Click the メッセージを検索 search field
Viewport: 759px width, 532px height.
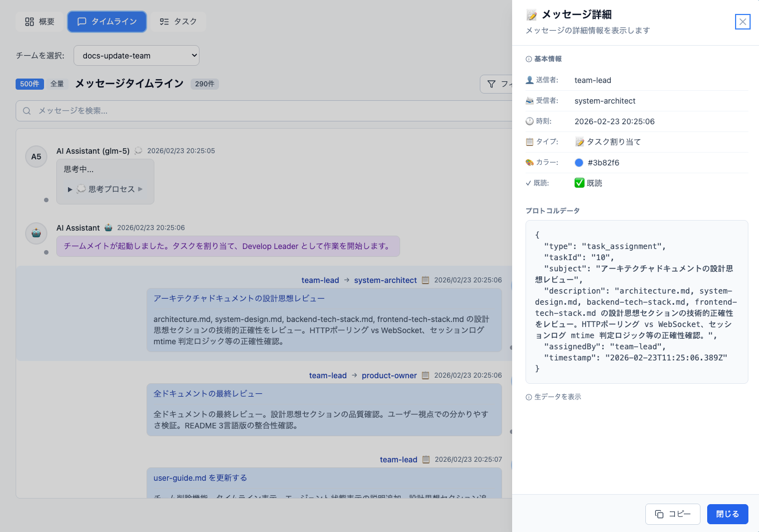(167, 111)
